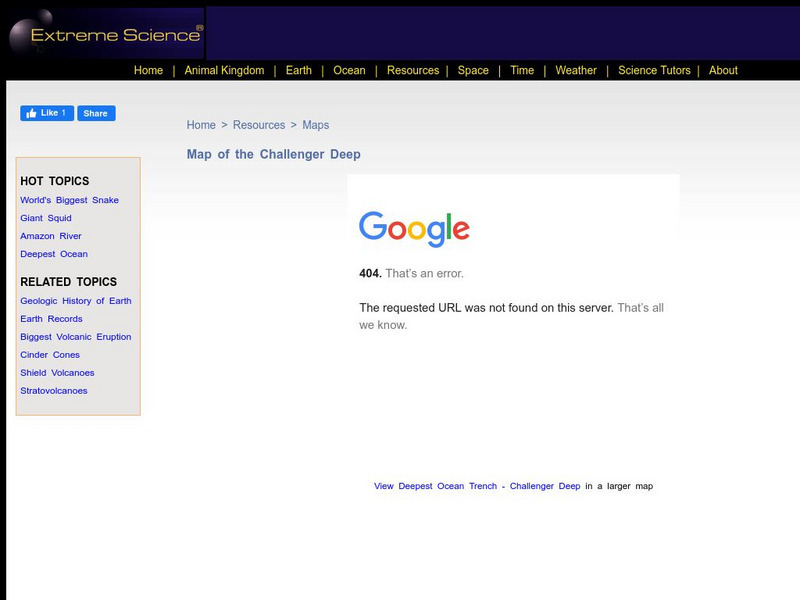Open the Amazon River link
800x600 pixels.
(51, 236)
